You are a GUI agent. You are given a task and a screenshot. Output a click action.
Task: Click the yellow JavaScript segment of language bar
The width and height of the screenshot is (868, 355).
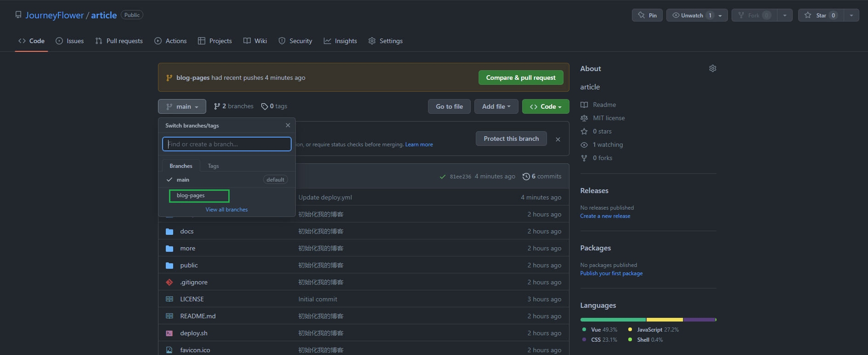tap(665, 320)
